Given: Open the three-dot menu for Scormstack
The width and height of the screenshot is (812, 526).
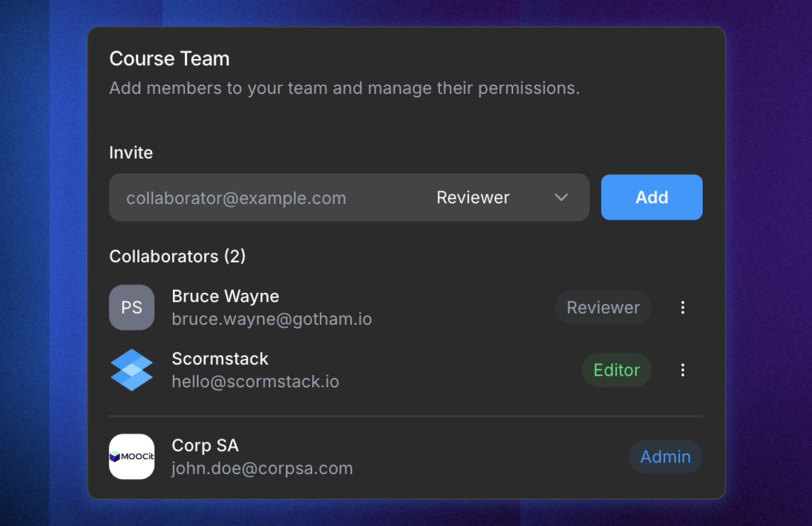Looking at the screenshot, I should click(683, 370).
